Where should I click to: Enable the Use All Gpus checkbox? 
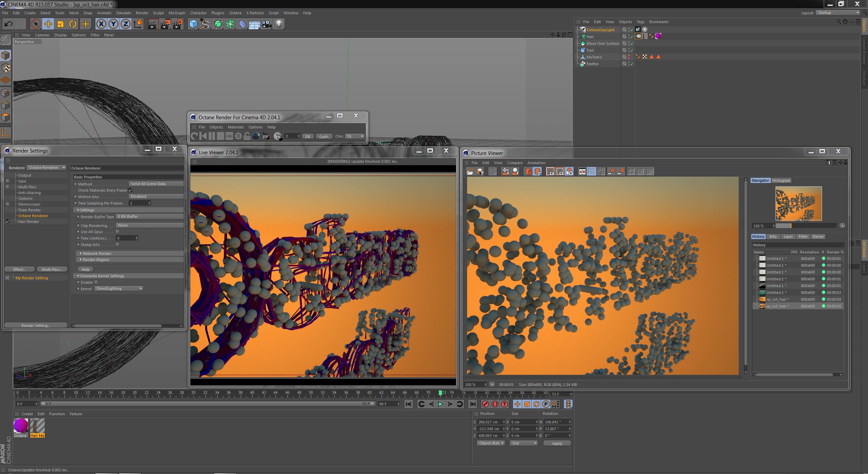click(x=118, y=232)
